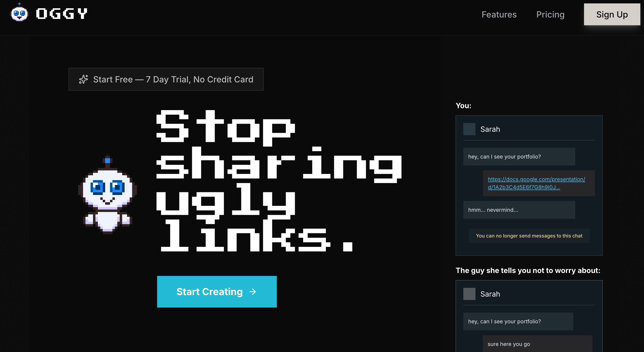Click the OGGY pixel wordmark
The image size is (644, 352).
(x=61, y=14)
